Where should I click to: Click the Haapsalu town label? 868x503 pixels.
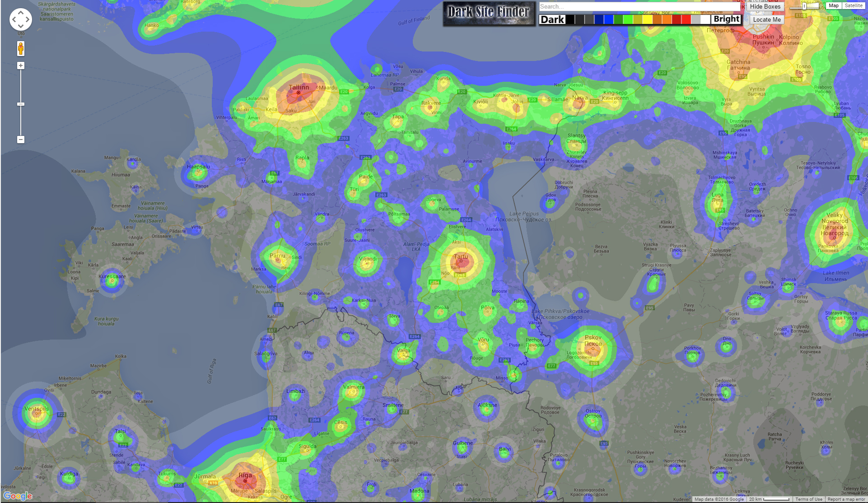pyautogui.click(x=198, y=167)
